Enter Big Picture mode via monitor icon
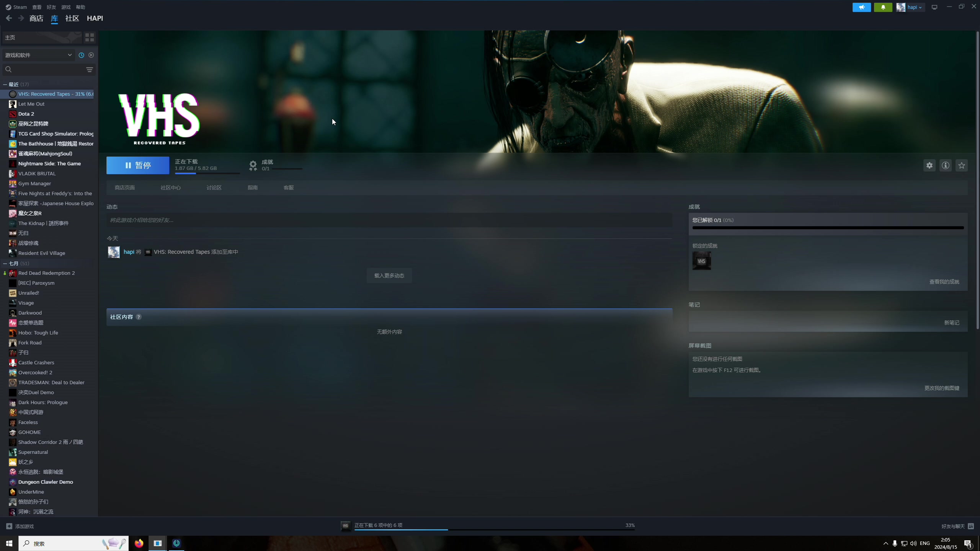Image resolution: width=980 pixels, height=551 pixels. (934, 7)
